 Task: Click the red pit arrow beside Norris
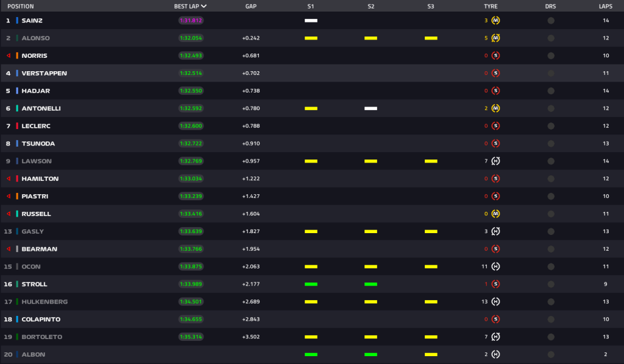pyautogui.click(x=9, y=55)
